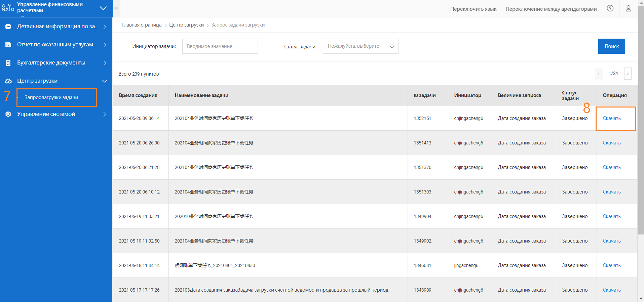This screenshot has width=644, height=302.
Task: Click task ID 1351303 cell
Action: click(x=422, y=192)
